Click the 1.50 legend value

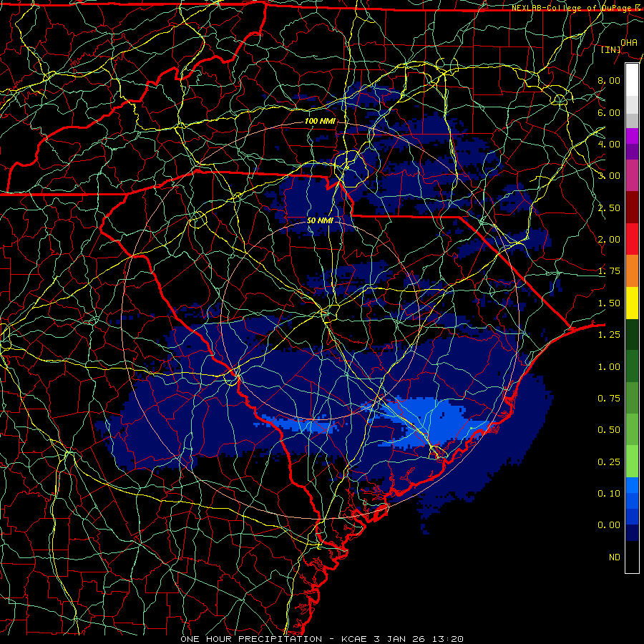point(609,303)
